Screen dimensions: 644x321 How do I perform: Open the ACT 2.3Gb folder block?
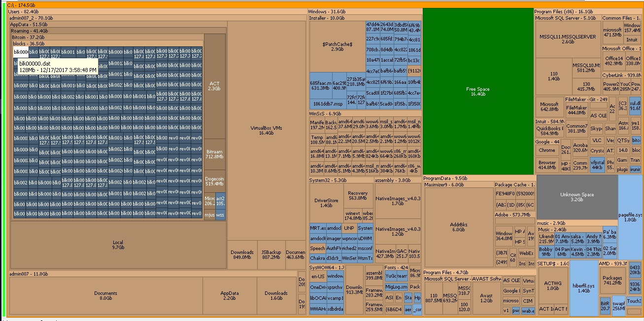coord(214,86)
